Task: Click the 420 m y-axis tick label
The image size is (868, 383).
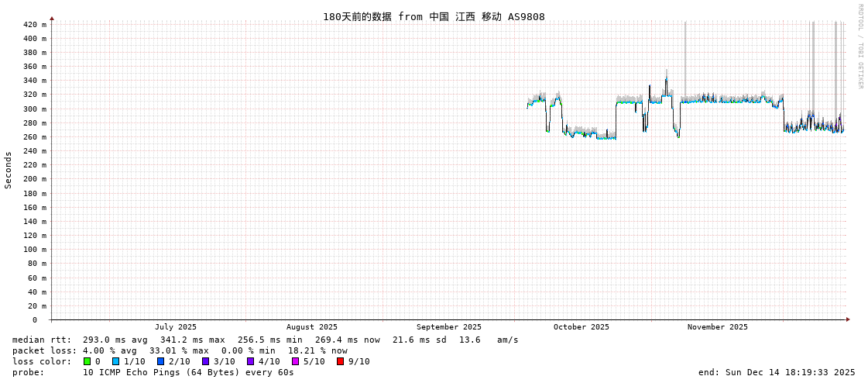Action: (x=34, y=24)
